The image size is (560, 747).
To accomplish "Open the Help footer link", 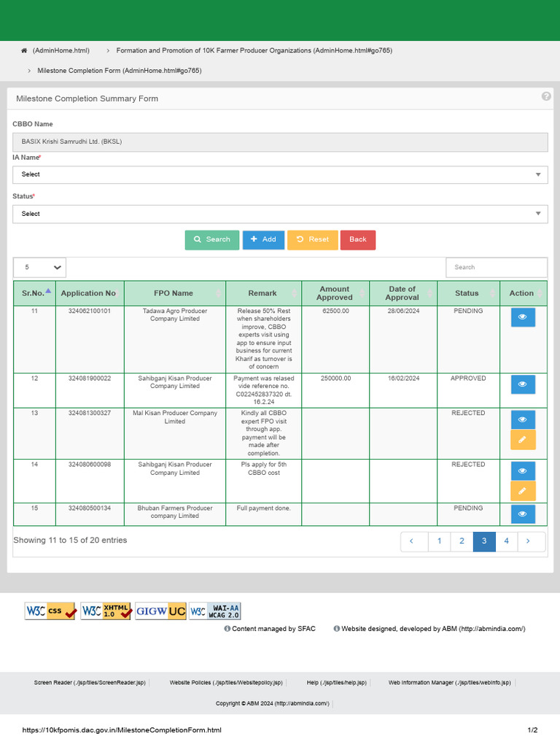I will pos(337,683).
